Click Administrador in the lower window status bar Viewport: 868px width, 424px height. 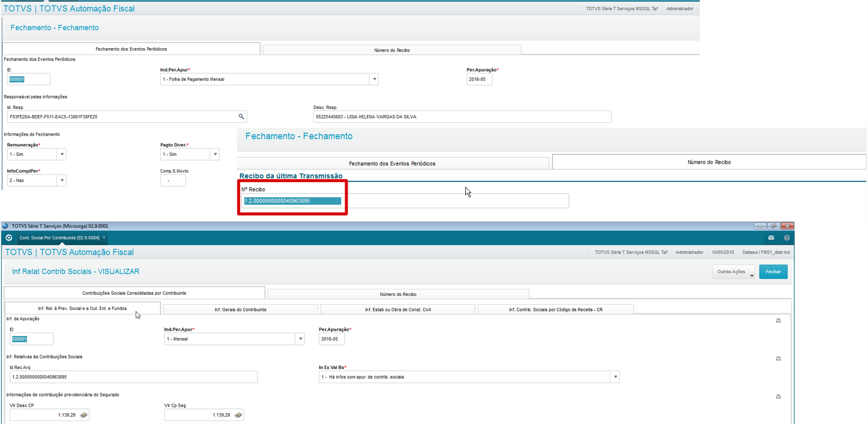(689, 253)
